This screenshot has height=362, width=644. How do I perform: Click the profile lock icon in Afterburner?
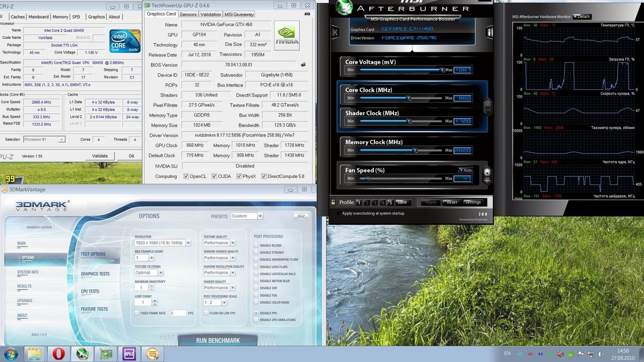333,202
